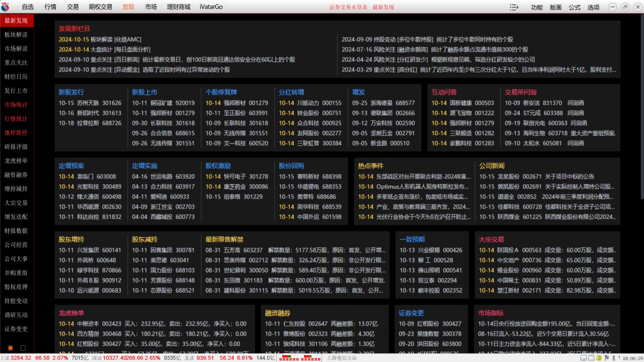Click the blank window icon in status bar
This screenshot has width=644, height=362.
591,358
